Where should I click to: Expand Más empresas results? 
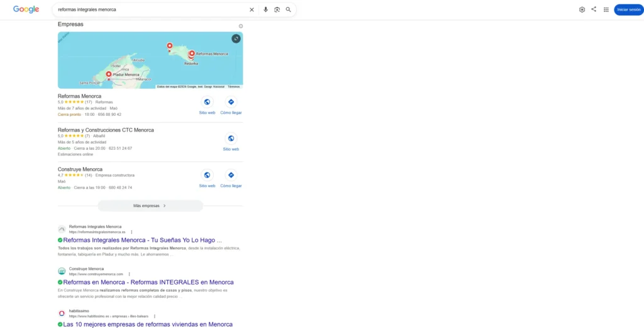150,205
